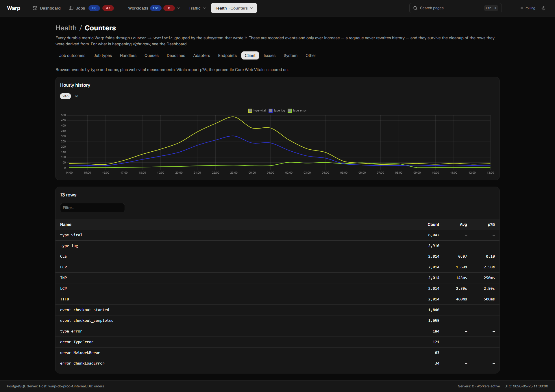Click the Filter input field
This screenshot has height=392, width=555.
point(92,208)
